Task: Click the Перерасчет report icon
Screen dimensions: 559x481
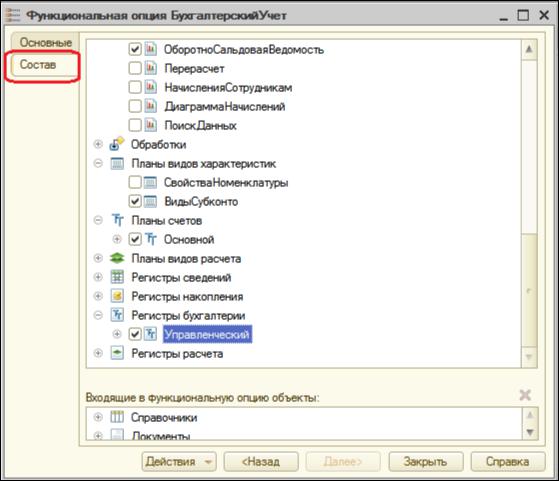Action: 150,68
